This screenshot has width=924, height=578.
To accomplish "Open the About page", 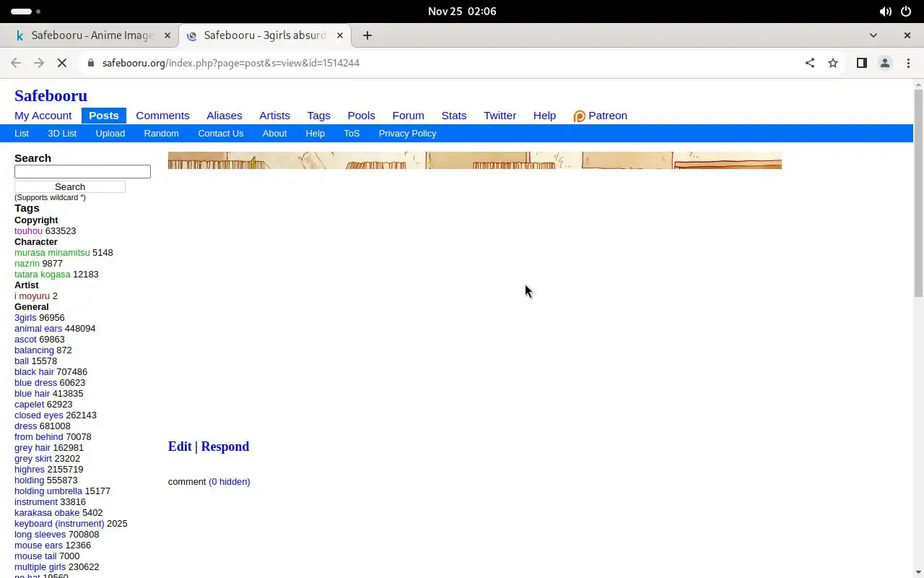I will pyautogui.click(x=274, y=134).
